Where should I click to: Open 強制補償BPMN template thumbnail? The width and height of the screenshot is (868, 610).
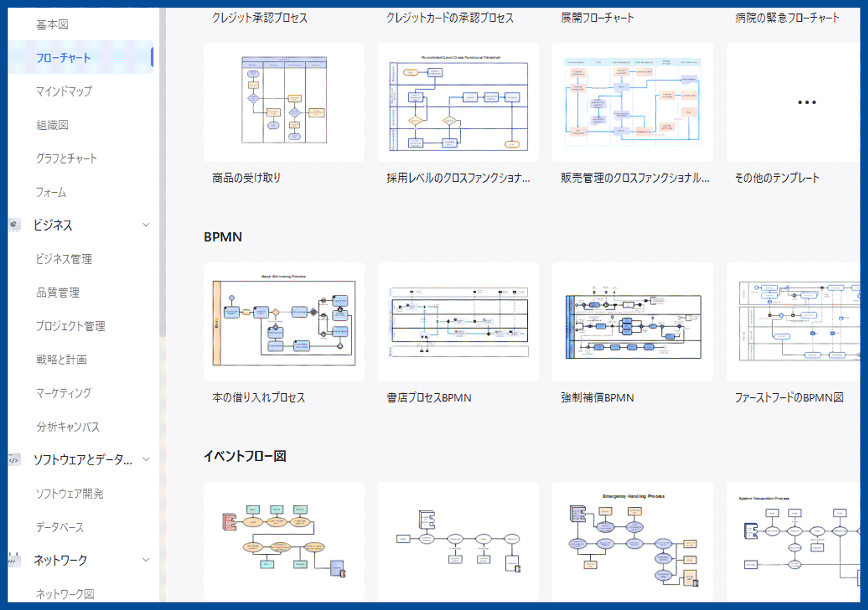tap(633, 322)
